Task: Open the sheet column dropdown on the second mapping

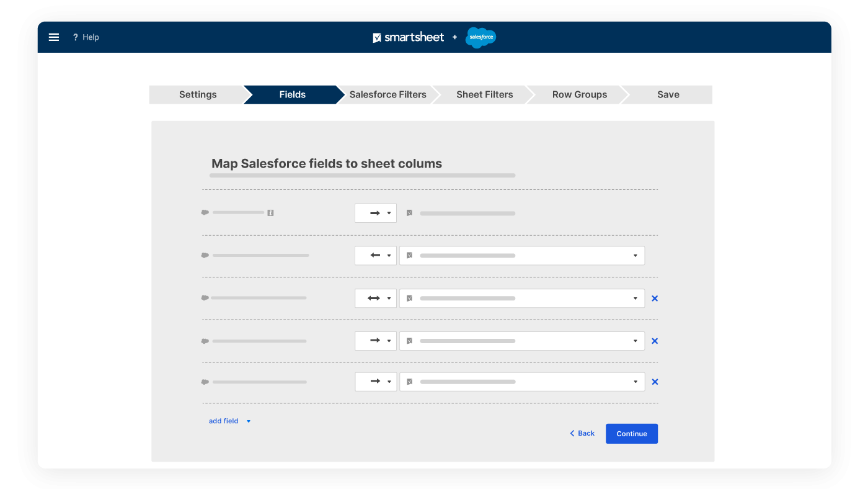Action: [x=634, y=255]
